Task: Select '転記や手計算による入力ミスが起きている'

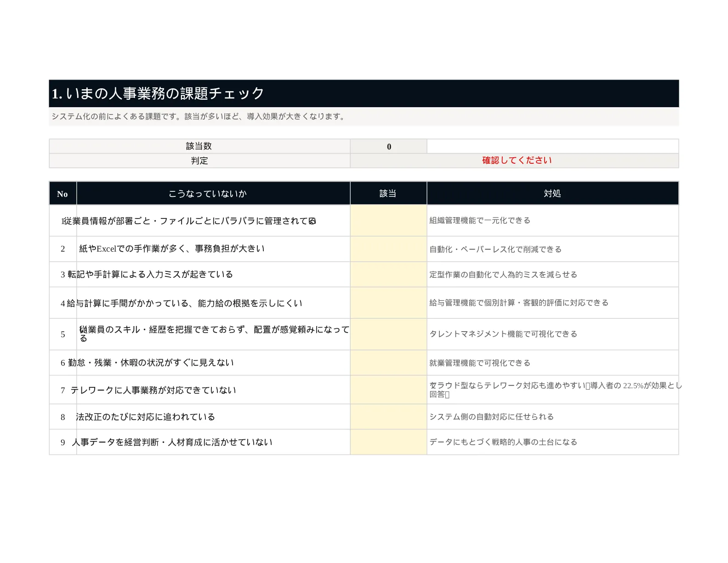Action: (150, 275)
